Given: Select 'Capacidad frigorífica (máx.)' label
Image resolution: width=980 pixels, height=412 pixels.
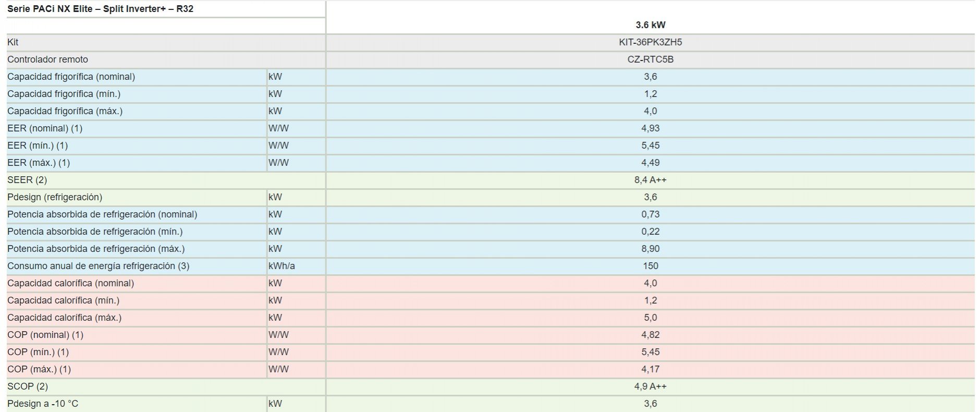Looking at the screenshot, I should [x=65, y=111].
